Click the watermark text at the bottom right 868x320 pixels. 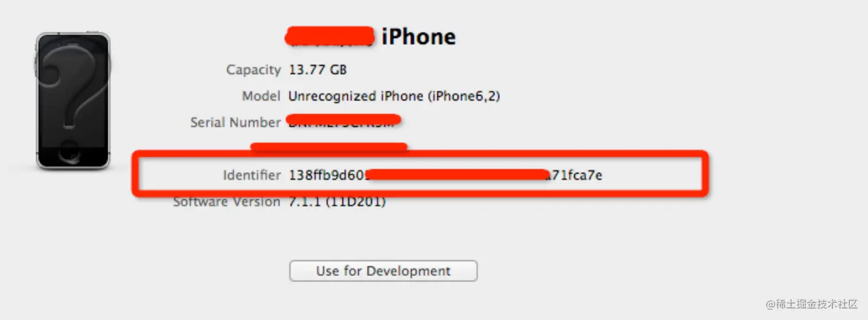coord(812,305)
